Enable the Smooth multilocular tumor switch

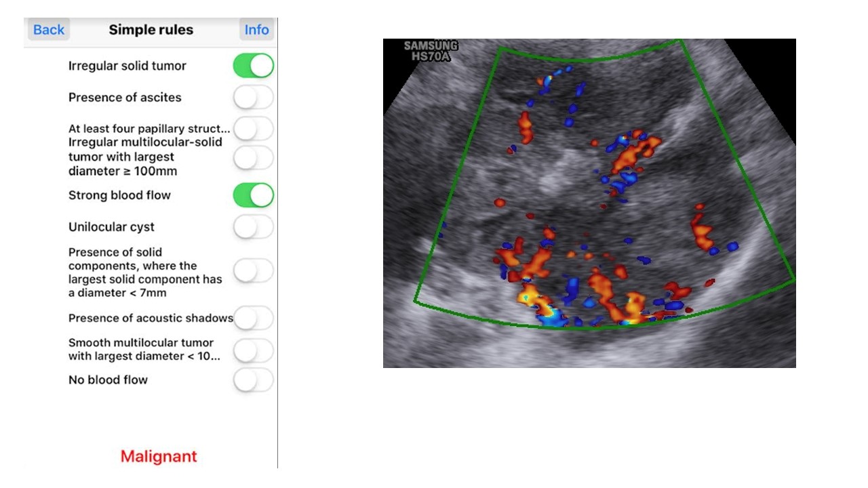click(x=253, y=350)
